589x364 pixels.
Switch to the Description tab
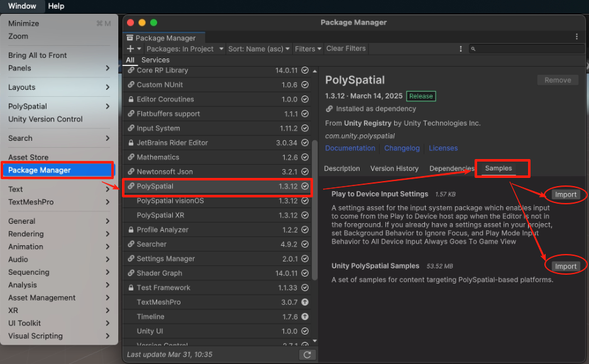tap(342, 168)
